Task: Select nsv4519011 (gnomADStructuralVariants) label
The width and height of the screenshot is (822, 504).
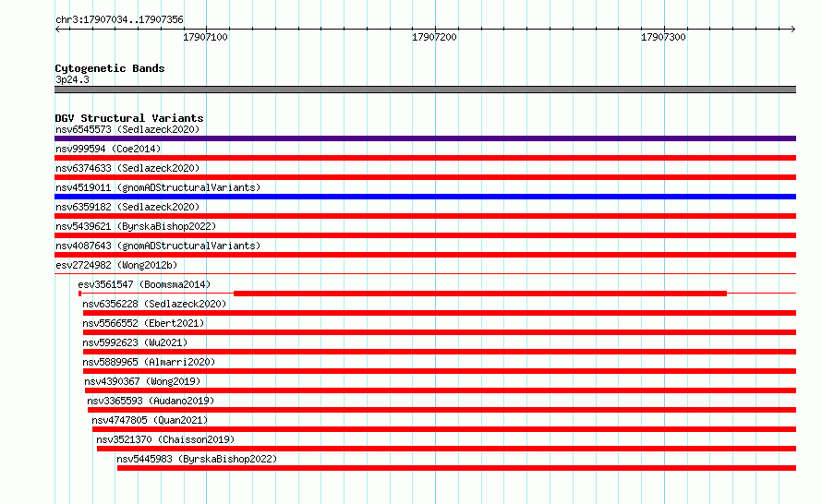Action: tap(158, 187)
